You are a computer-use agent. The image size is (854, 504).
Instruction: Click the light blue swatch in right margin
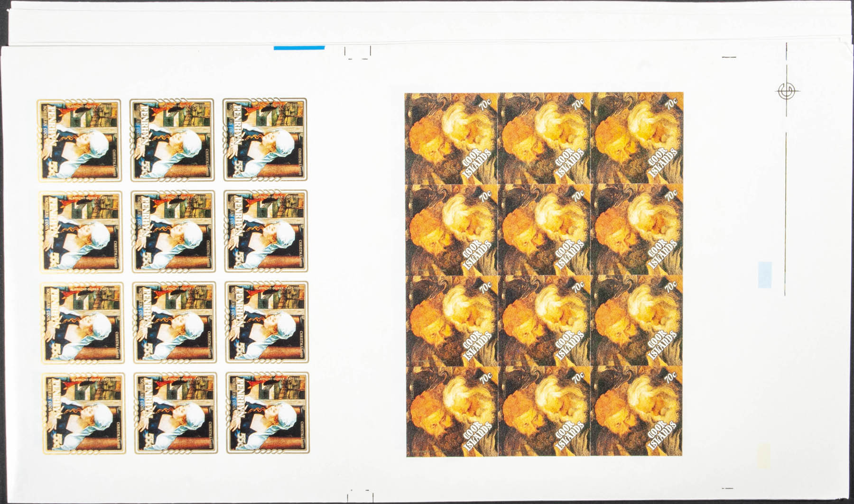[x=766, y=274]
